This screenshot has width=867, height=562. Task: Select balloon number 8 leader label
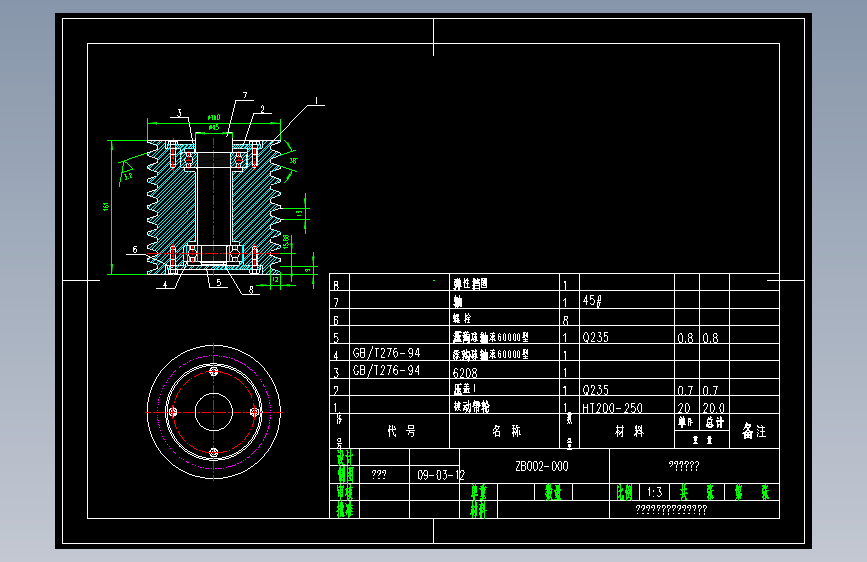(251, 289)
